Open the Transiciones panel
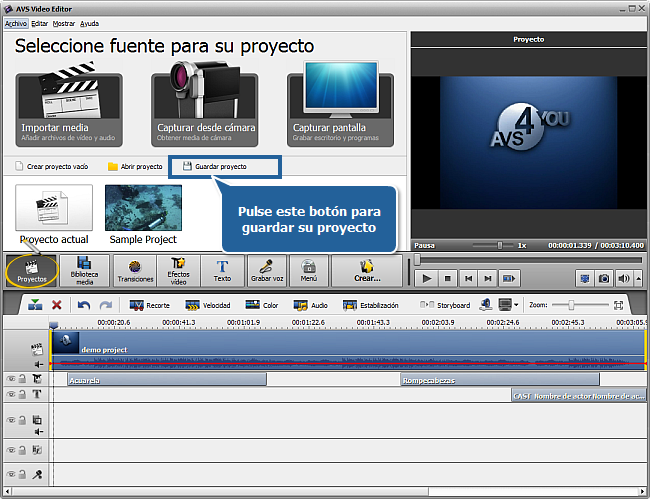 click(135, 271)
